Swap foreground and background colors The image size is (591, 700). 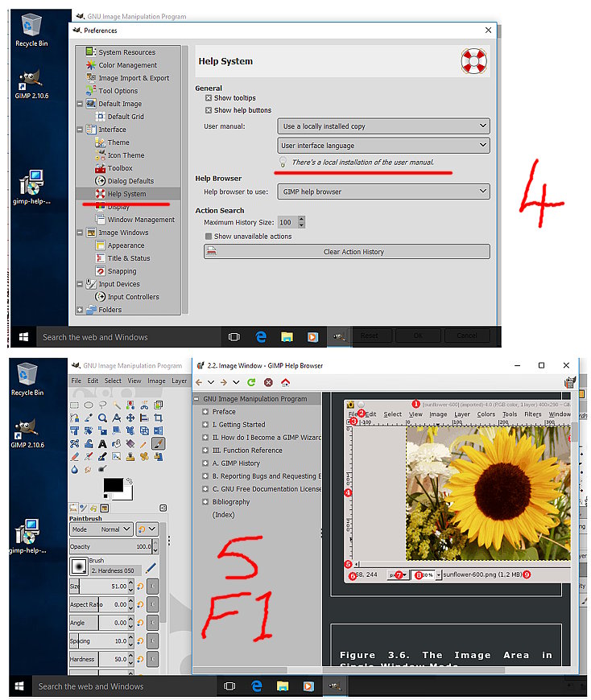[x=130, y=481]
